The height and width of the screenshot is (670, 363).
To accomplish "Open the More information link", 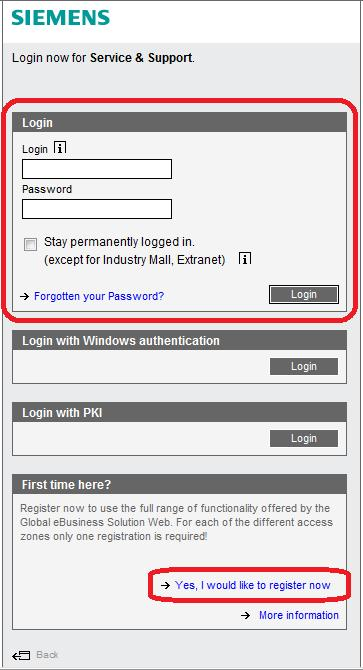I will pyautogui.click(x=299, y=615).
